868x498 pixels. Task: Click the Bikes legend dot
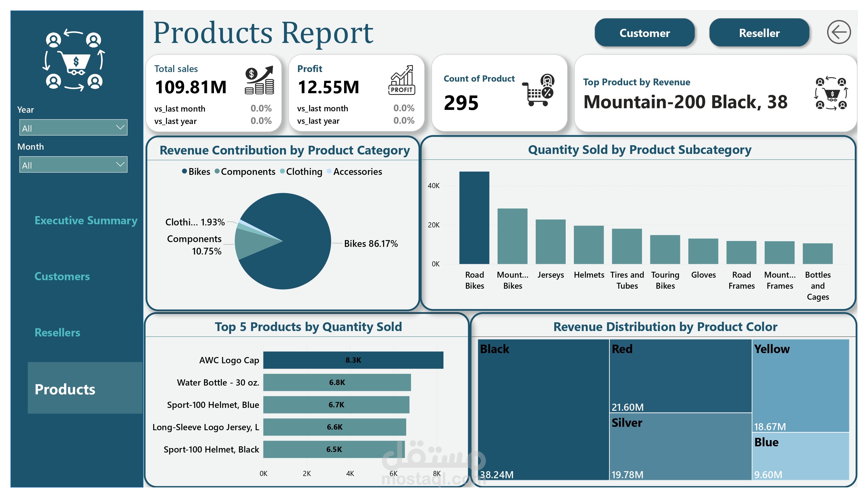click(185, 171)
